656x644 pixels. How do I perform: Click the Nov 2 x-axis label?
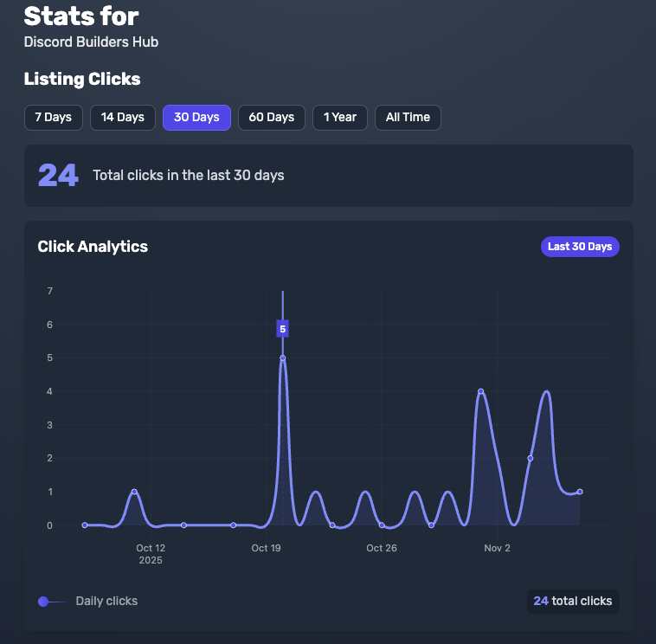[x=497, y=549]
